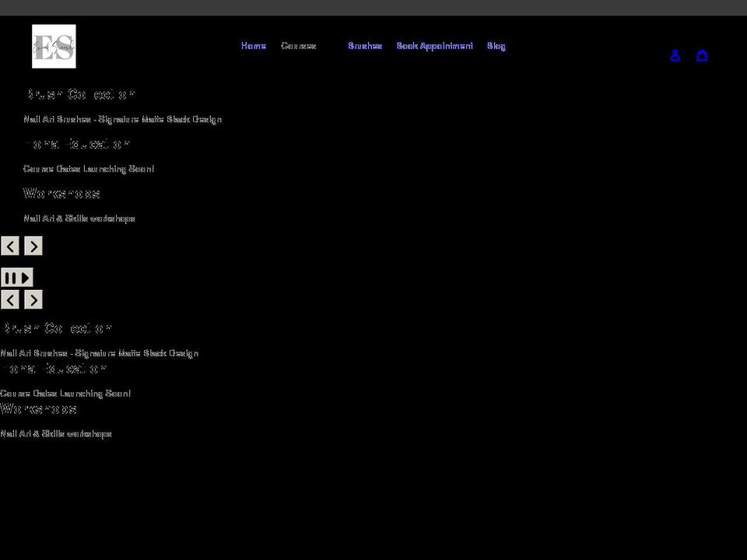
Task: Click the lower carousel's right arrow
Action: (x=33, y=299)
